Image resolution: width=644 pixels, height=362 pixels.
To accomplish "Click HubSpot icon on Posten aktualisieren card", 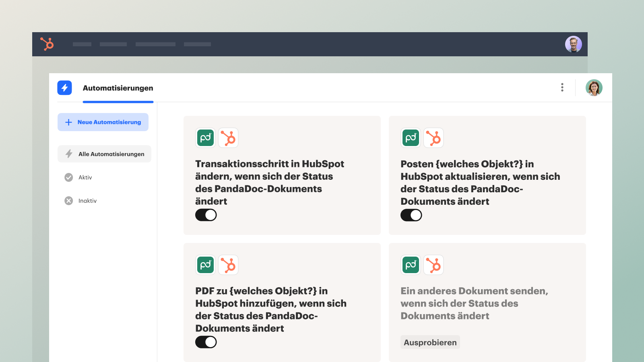I will [433, 138].
